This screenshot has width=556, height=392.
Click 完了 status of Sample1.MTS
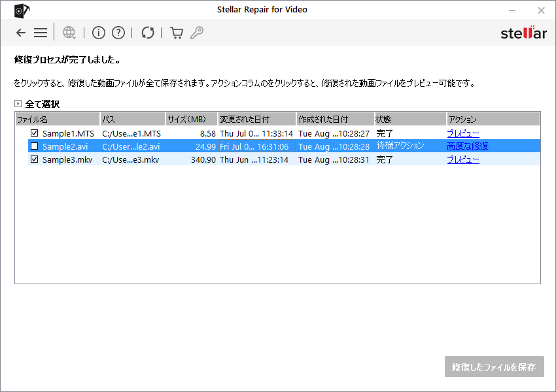[385, 133]
